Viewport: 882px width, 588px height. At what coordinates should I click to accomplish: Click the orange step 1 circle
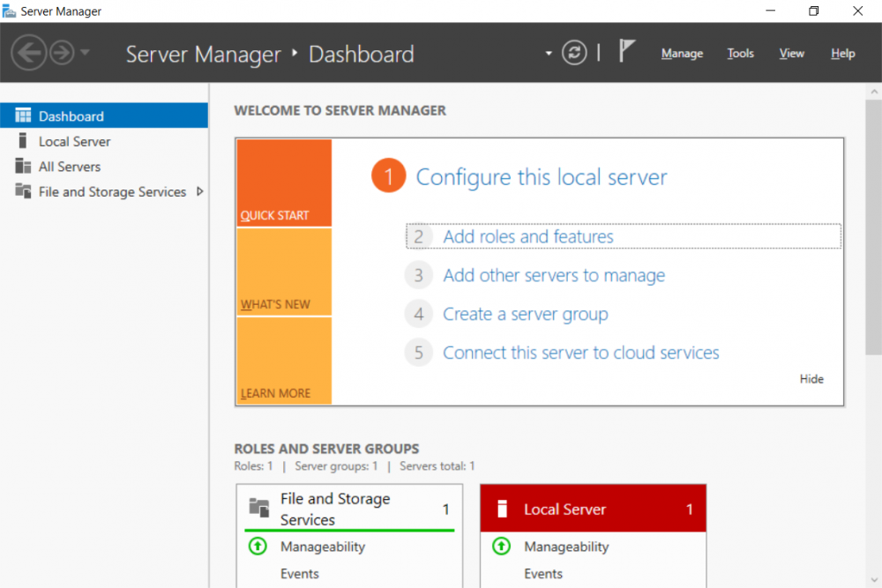click(x=388, y=176)
